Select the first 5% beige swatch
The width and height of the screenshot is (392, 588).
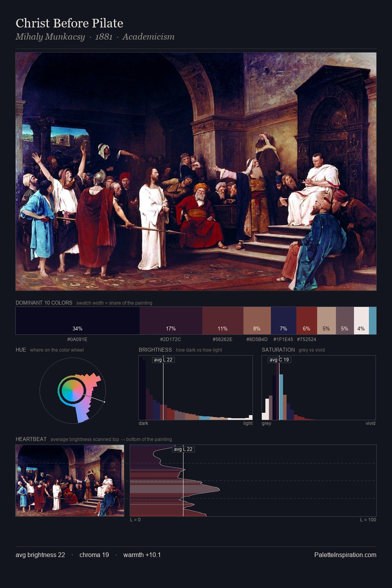(x=326, y=321)
